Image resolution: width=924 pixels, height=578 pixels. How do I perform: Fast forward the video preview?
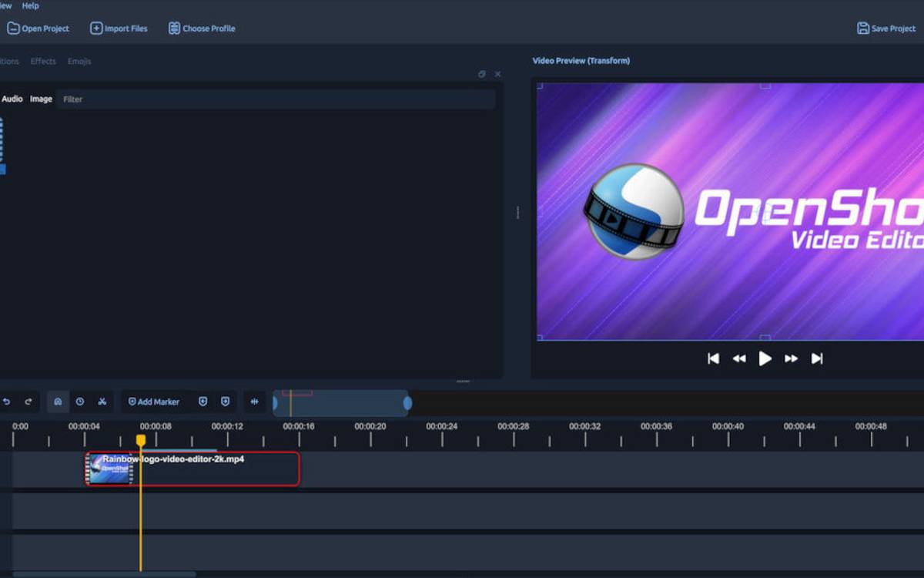(791, 358)
